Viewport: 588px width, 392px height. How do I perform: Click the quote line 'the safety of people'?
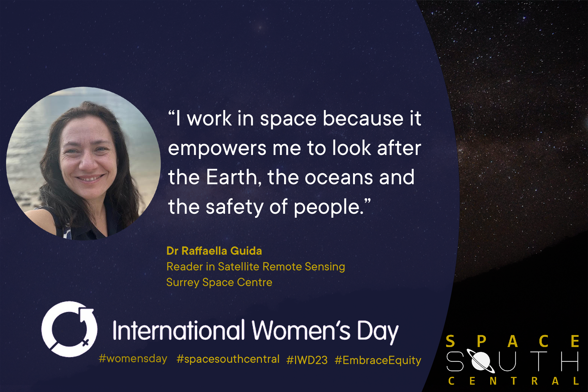[x=269, y=207]
